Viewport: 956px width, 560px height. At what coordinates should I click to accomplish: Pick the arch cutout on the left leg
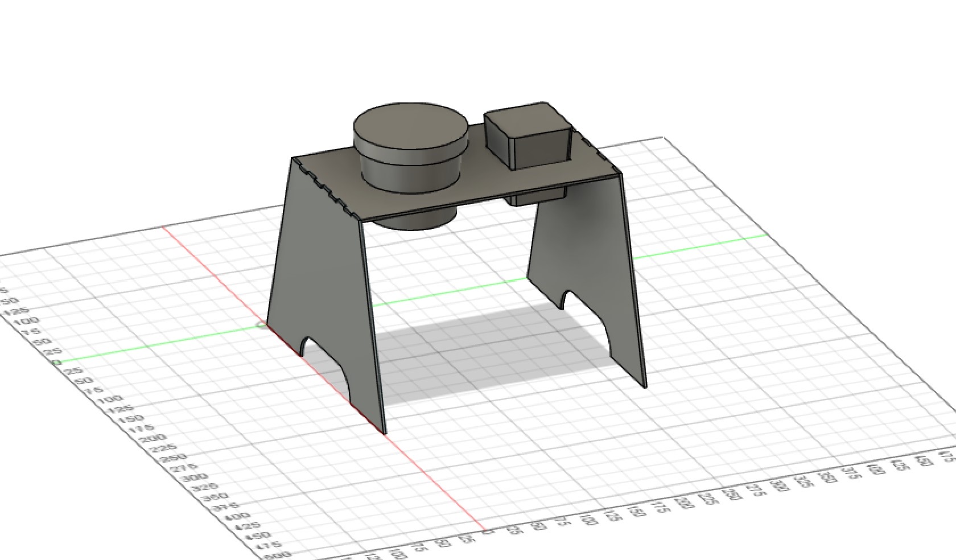point(325,364)
